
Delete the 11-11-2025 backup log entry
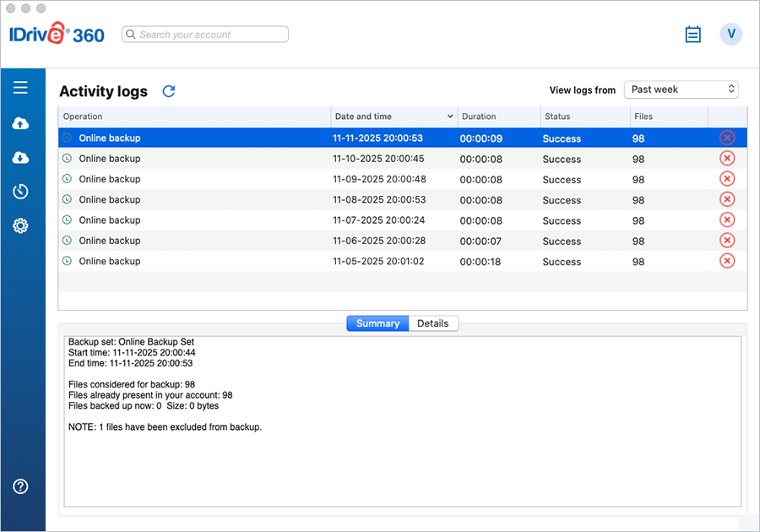pyautogui.click(x=727, y=138)
